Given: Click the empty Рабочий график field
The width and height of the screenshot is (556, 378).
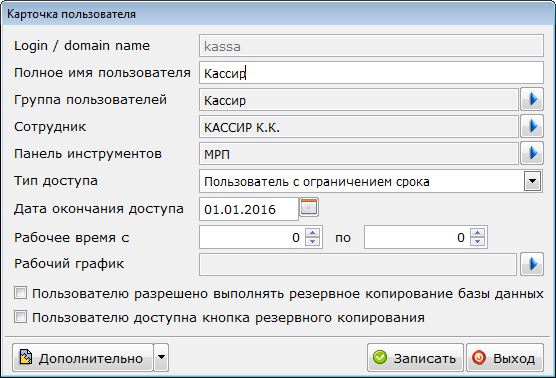Looking at the screenshot, I should coord(358,265).
